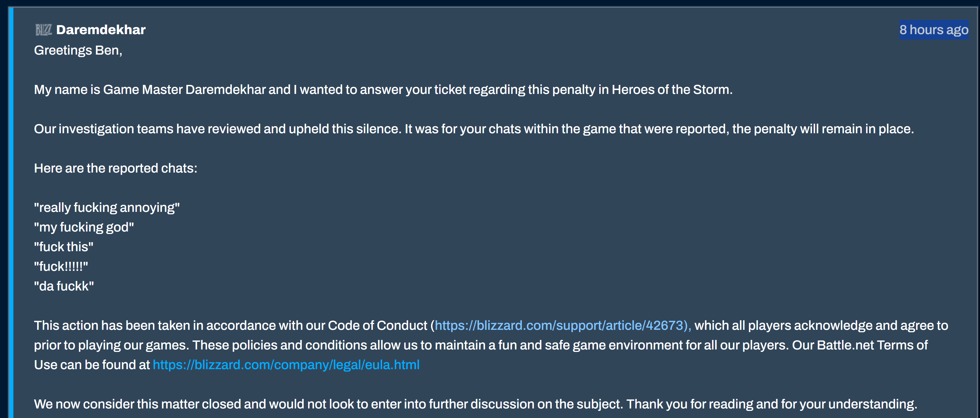Screen dimensions: 980x418
Task: Click the "my fucking god" chat quote
Action: [x=84, y=227]
